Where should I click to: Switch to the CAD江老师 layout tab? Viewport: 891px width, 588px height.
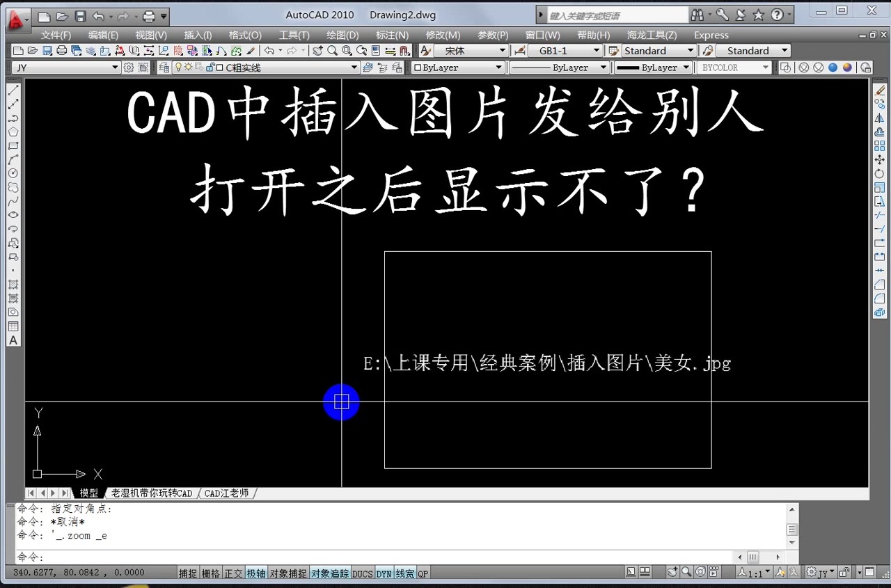[226, 493]
